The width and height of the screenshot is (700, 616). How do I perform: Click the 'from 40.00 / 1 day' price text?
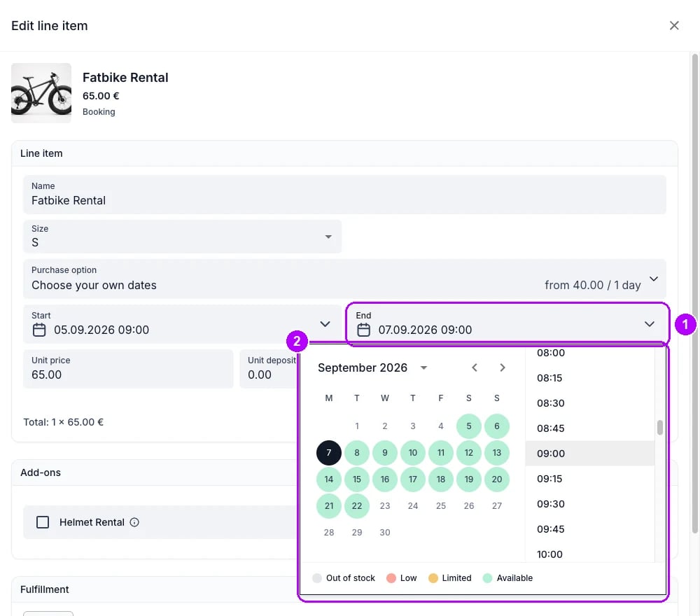click(592, 285)
